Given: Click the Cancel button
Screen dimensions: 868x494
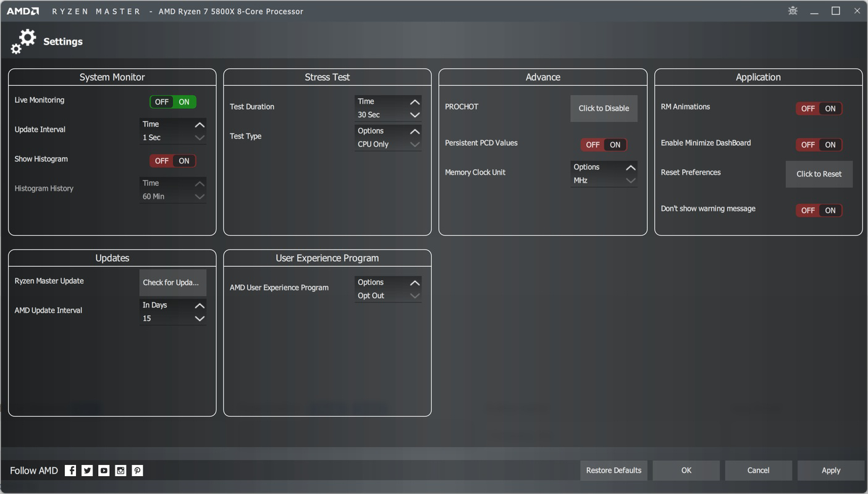Looking at the screenshot, I should coord(759,471).
